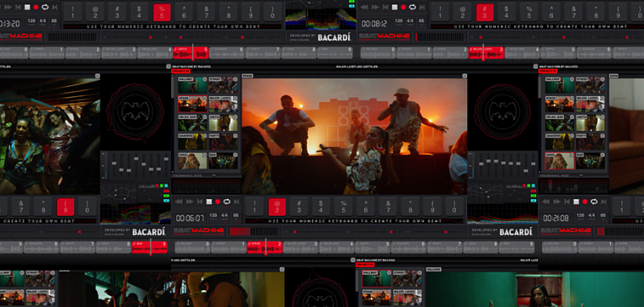Select ANITTA thumbnail in the 00:06:07 window panel
Viewport: 644px width, 307px height.
[223, 123]
